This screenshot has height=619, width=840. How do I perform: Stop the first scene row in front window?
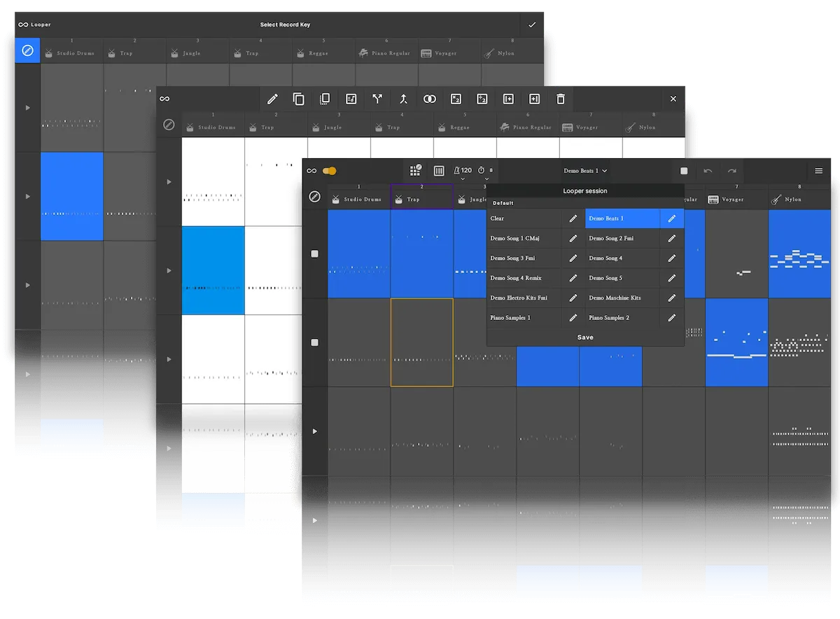coord(314,254)
